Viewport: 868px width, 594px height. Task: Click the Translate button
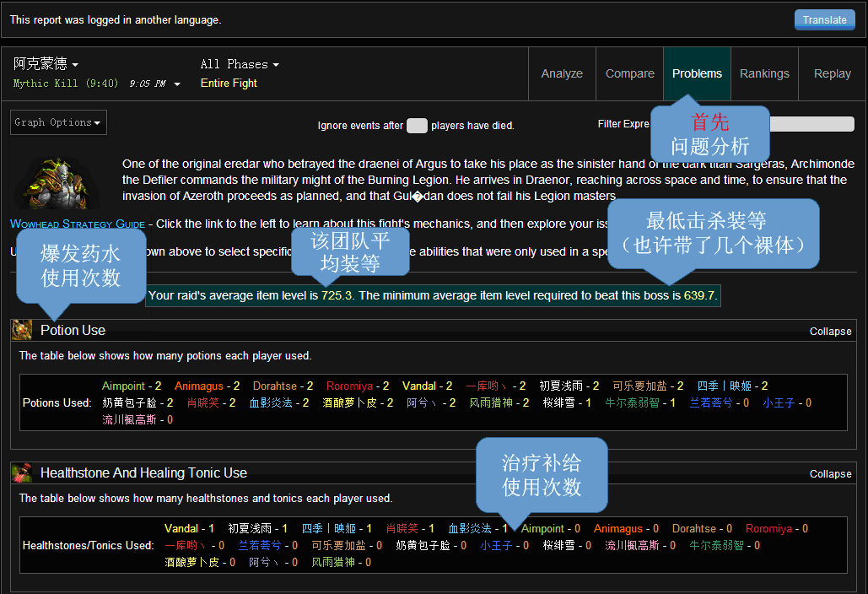[824, 19]
